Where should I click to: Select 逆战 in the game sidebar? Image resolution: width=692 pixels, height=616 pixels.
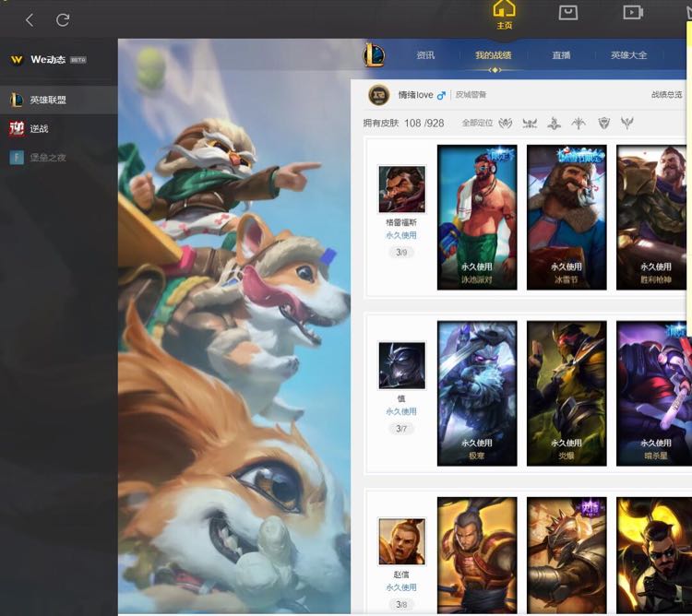pyautogui.click(x=38, y=128)
